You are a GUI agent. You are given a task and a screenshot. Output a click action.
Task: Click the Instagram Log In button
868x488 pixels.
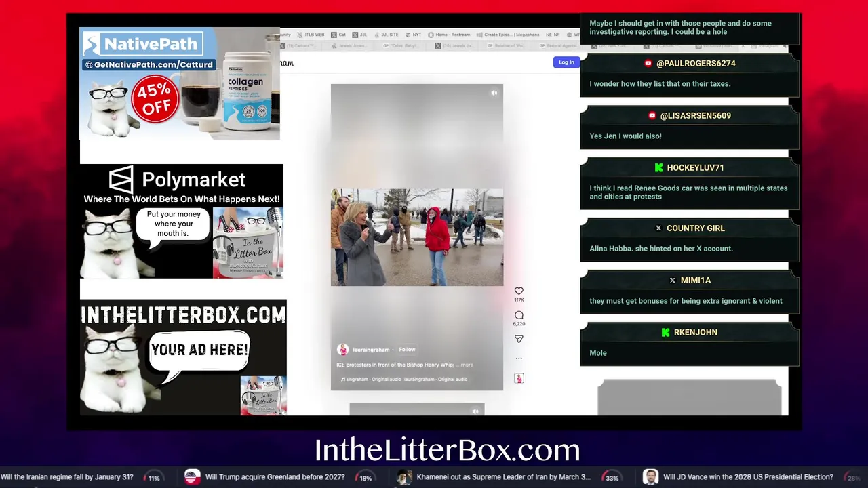(566, 62)
